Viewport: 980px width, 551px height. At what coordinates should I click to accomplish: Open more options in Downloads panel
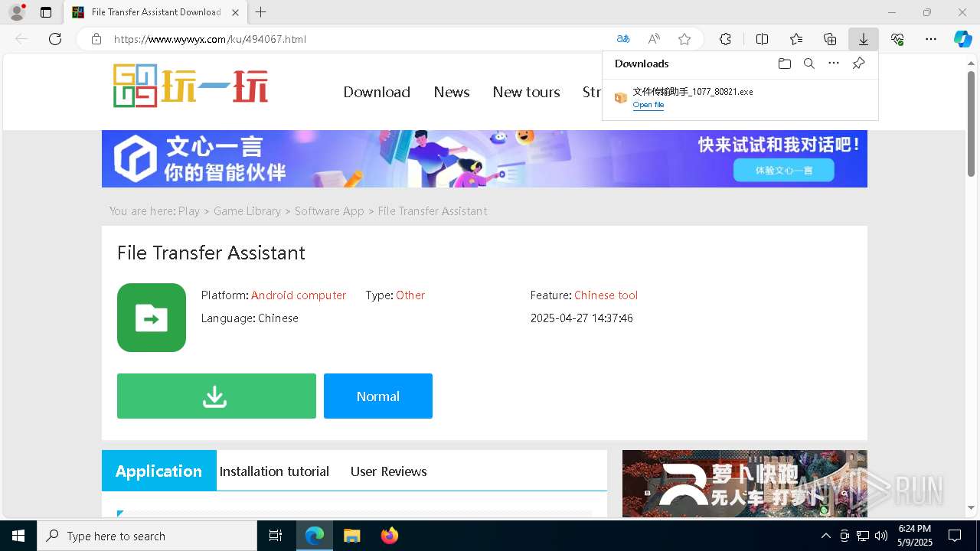click(x=834, y=64)
